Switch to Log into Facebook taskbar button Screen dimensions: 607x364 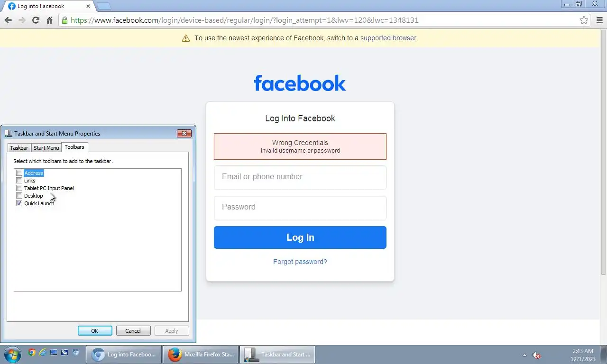[124, 355]
